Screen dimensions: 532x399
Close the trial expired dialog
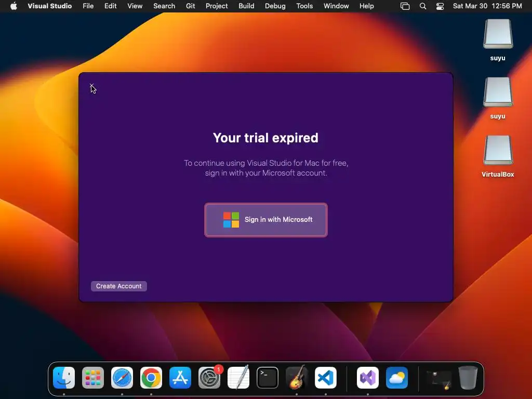tap(91, 86)
